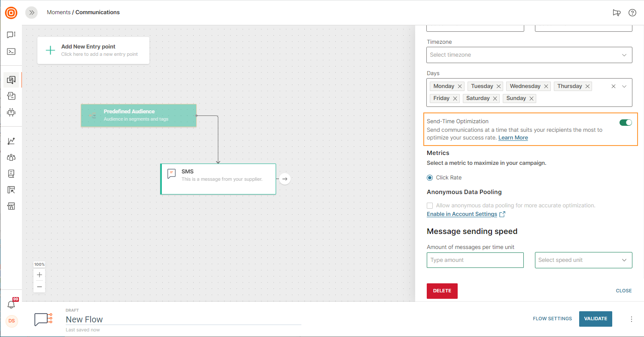This screenshot has height=337, width=644.
Task: Open the help question mark icon
Action: (632, 12)
